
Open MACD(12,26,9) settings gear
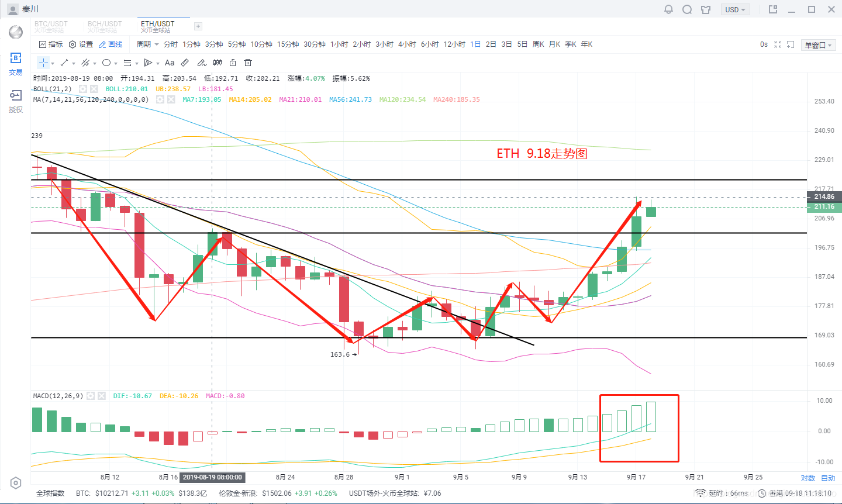(x=91, y=396)
